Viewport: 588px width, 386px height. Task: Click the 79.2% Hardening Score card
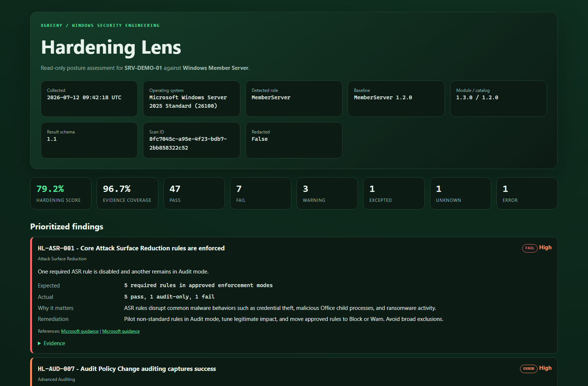tap(61, 193)
